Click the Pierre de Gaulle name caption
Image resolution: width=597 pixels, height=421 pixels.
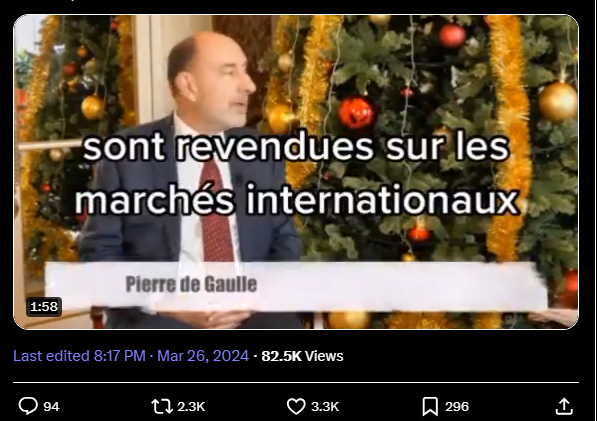tap(191, 284)
